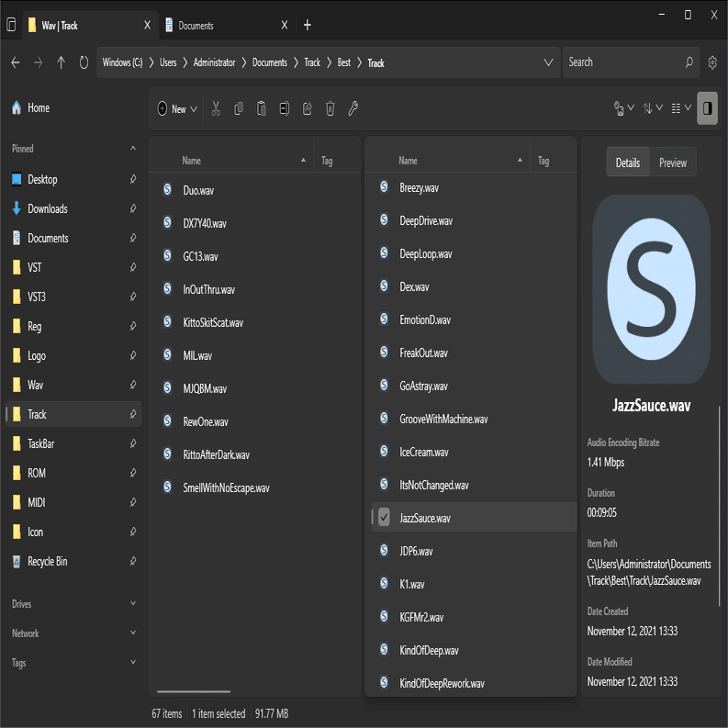Open properties with the wrench icon
Screen dimensions: 728x728
point(353,108)
